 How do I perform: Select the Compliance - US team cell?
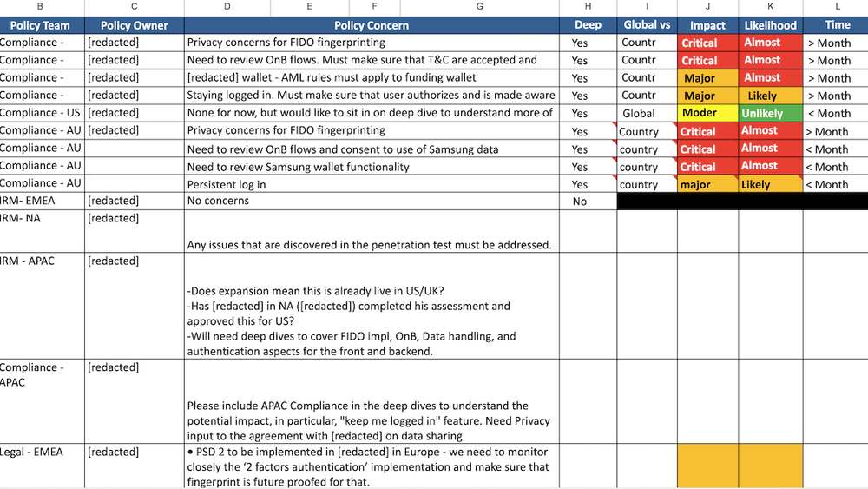click(42, 113)
